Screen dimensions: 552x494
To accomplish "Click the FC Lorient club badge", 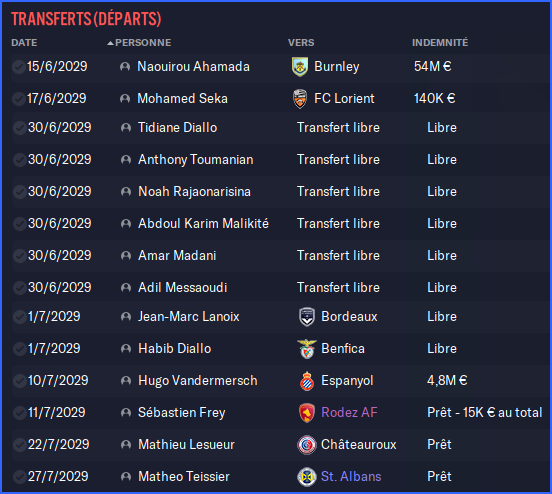I will click(300, 99).
